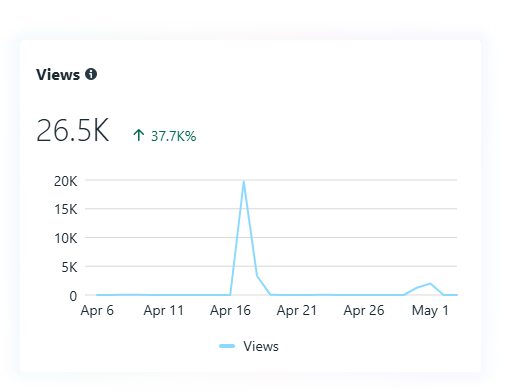521x392 pixels.
Task: Click the Views info icon
Action: pos(91,74)
